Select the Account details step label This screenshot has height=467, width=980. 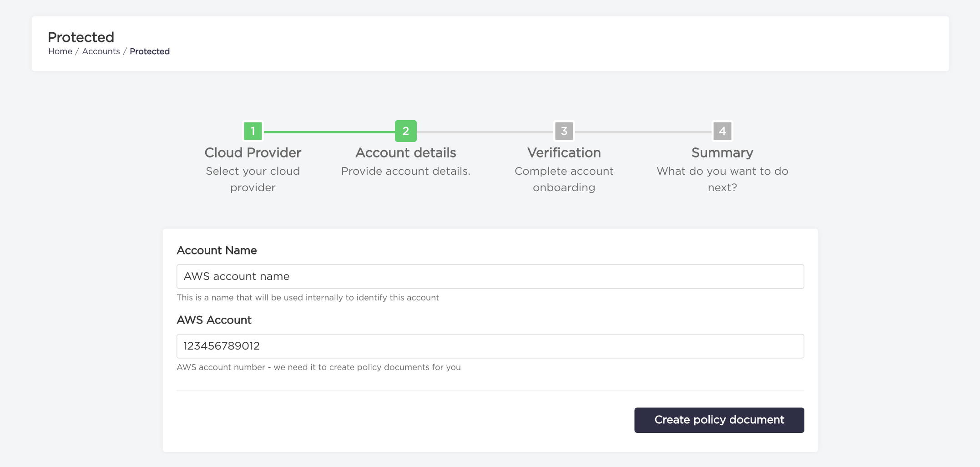coord(405,152)
